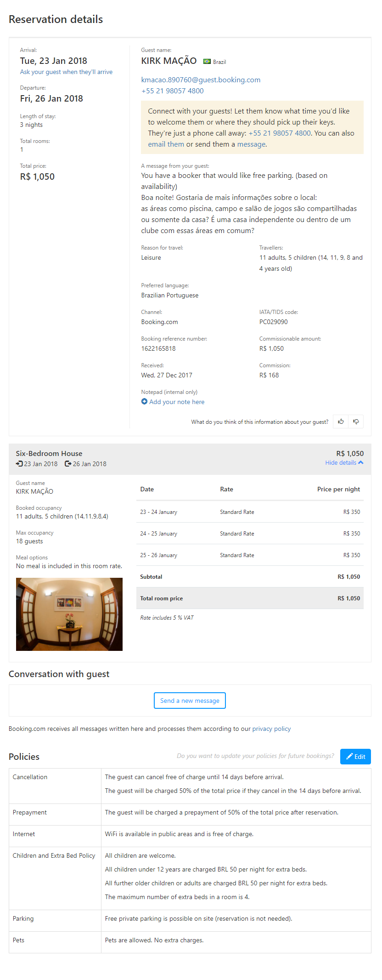Click the message link in yellow box
The height and width of the screenshot is (980, 382).
(251, 144)
